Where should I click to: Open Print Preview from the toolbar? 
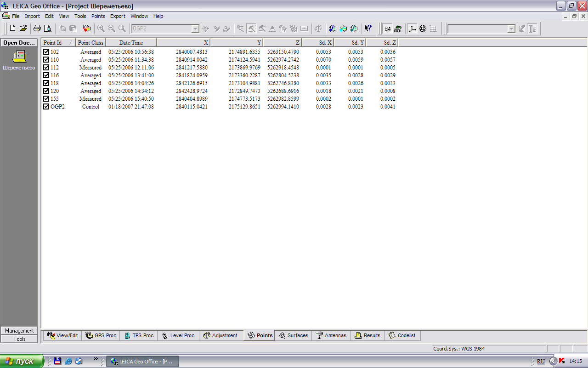47,29
